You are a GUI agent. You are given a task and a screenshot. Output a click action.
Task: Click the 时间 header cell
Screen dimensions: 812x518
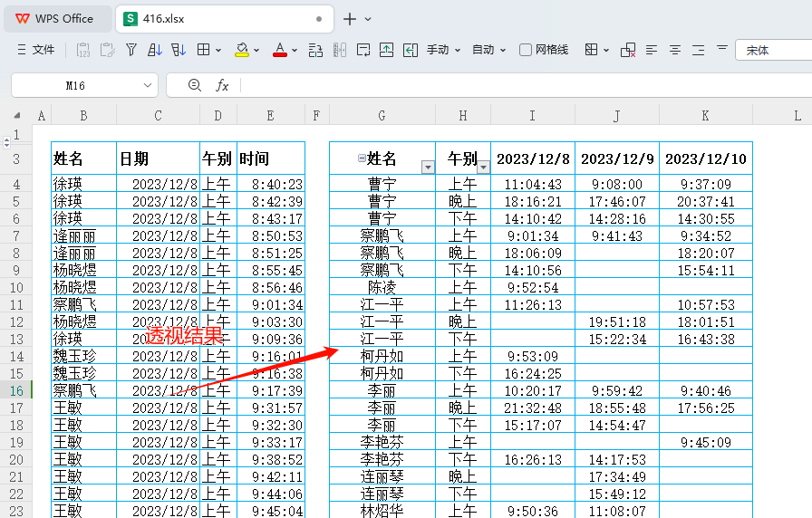click(271, 158)
